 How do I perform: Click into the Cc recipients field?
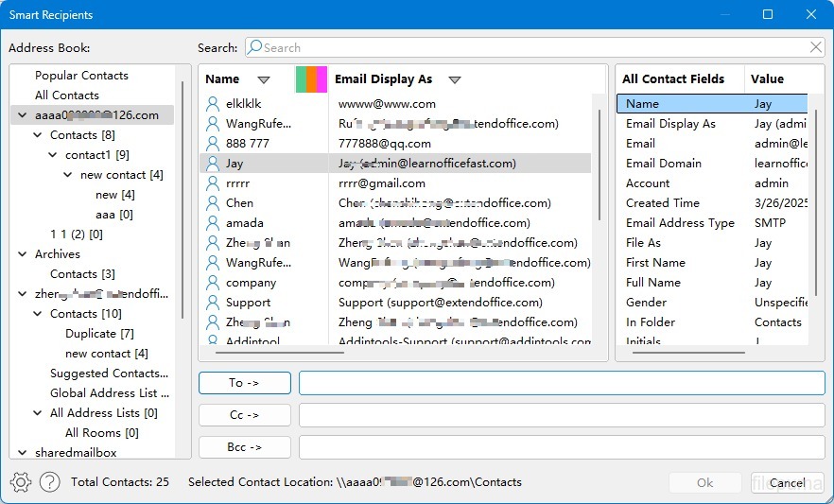point(562,415)
